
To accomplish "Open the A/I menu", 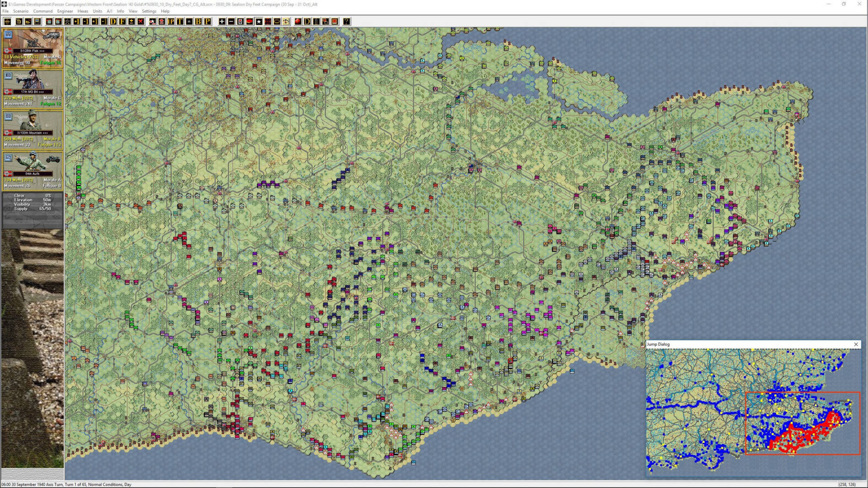I will click(110, 11).
